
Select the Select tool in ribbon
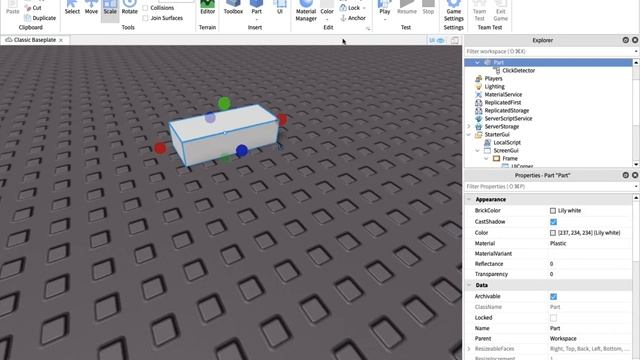click(x=72, y=7)
